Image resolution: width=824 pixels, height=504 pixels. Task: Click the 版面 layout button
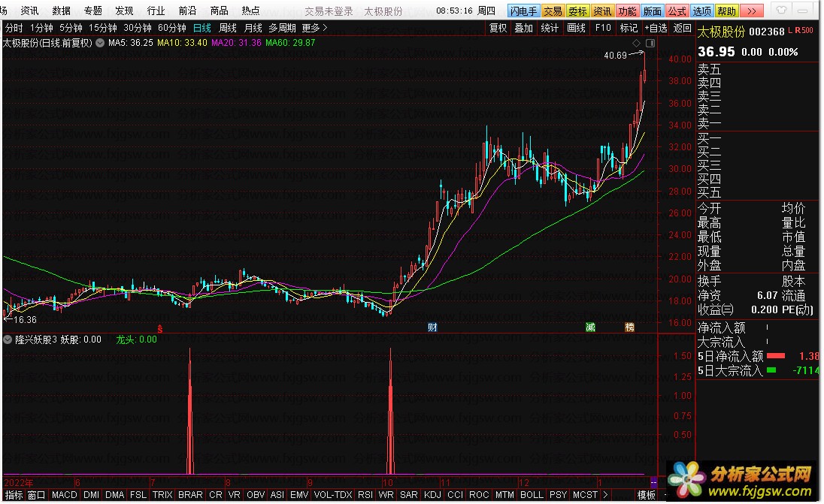pyautogui.click(x=652, y=11)
